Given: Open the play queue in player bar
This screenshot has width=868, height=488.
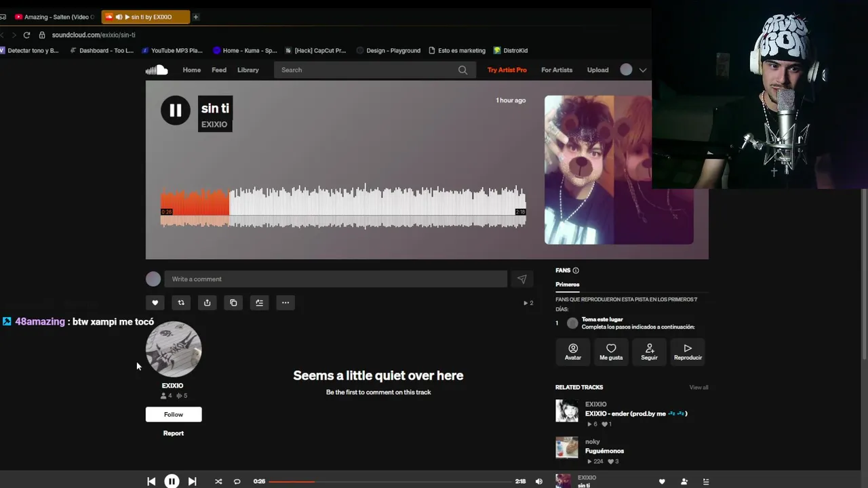Looking at the screenshot, I should pyautogui.click(x=706, y=481).
